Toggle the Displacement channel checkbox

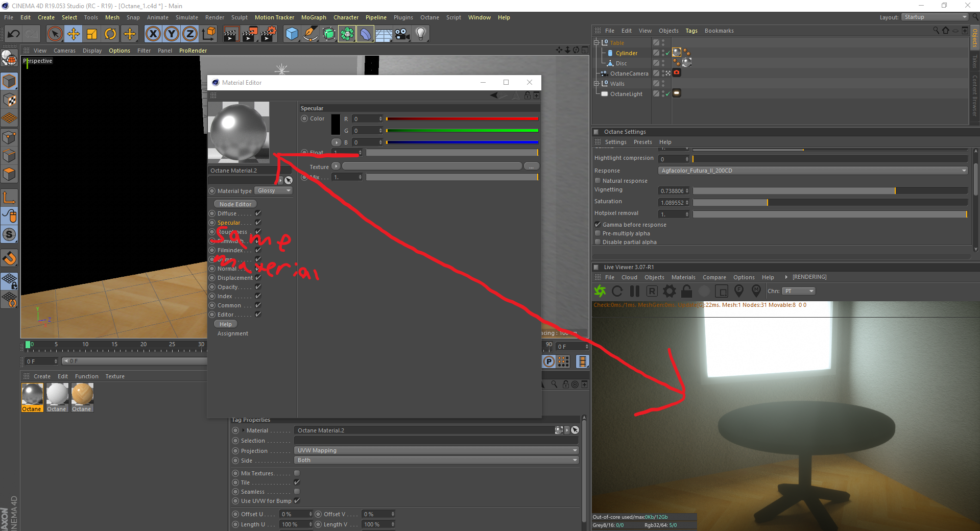pos(258,278)
